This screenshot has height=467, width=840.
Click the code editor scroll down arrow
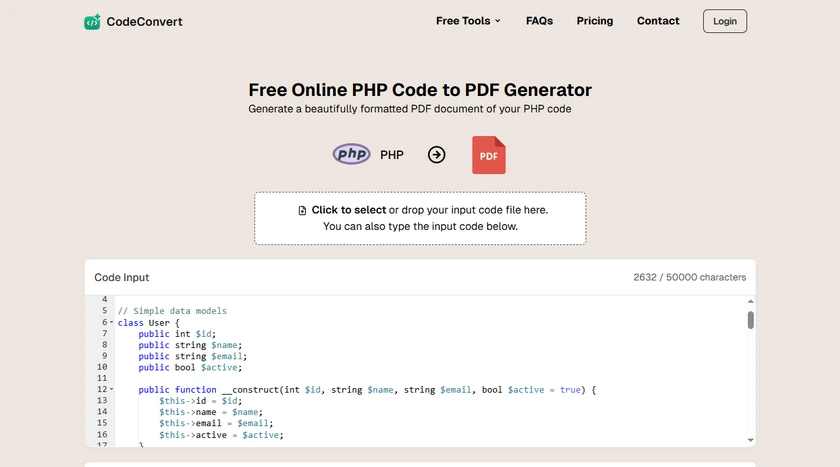click(x=751, y=440)
